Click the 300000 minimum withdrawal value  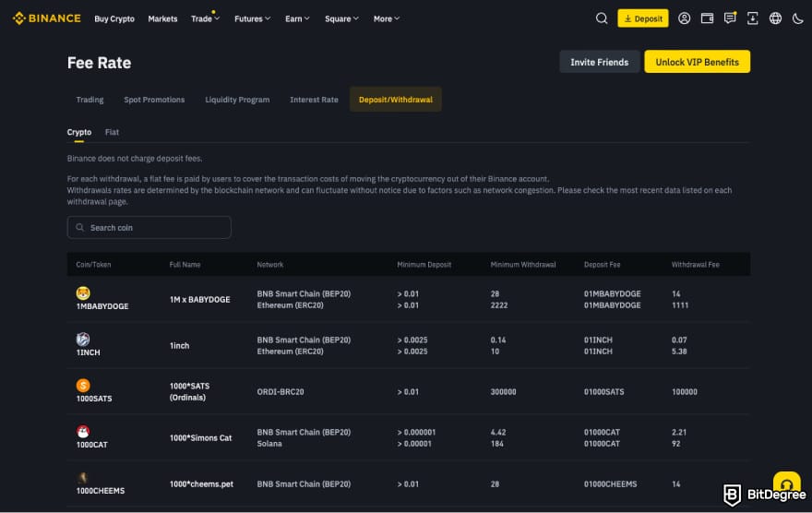click(x=503, y=392)
